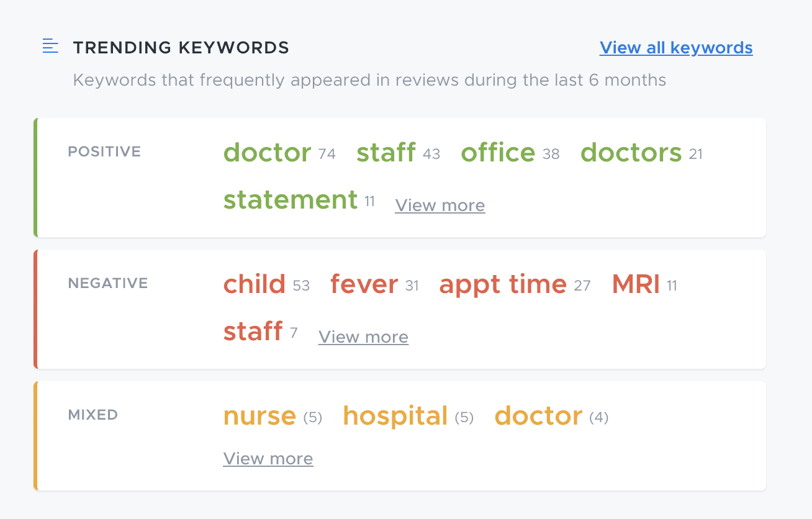Select the negative keyword "child"
812x519 pixels.
254,284
